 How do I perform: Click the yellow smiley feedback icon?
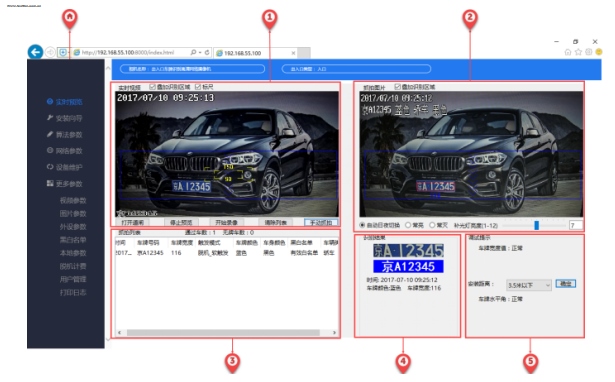click(x=599, y=52)
